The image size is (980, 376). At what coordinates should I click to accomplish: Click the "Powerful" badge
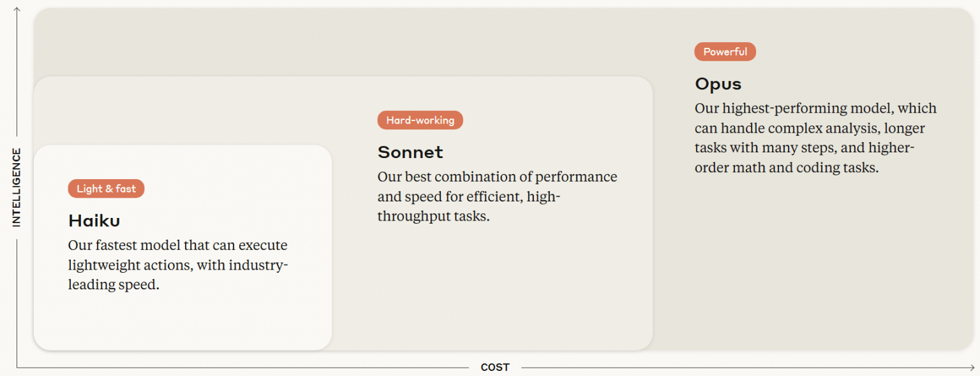click(725, 52)
